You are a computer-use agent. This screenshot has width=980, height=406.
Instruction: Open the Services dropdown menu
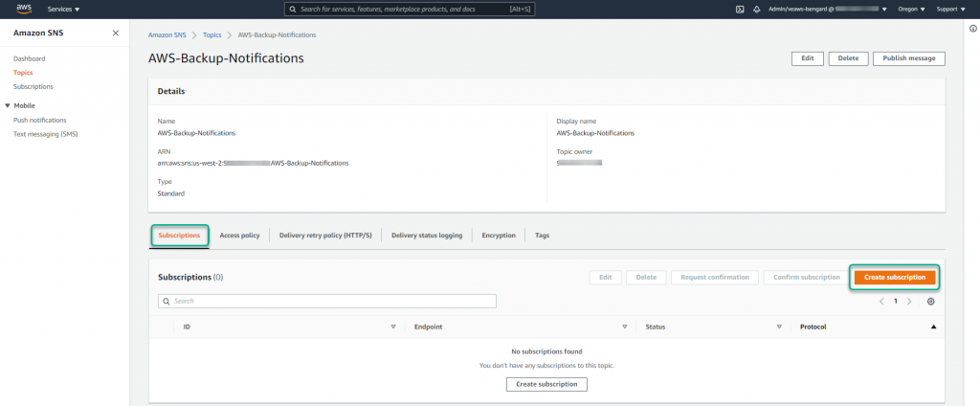pyautogui.click(x=64, y=10)
